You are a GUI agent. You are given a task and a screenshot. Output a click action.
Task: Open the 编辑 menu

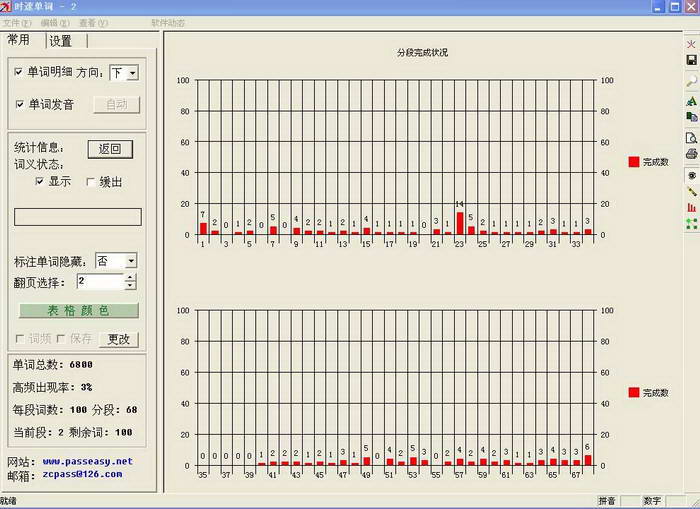coord(55,23)
